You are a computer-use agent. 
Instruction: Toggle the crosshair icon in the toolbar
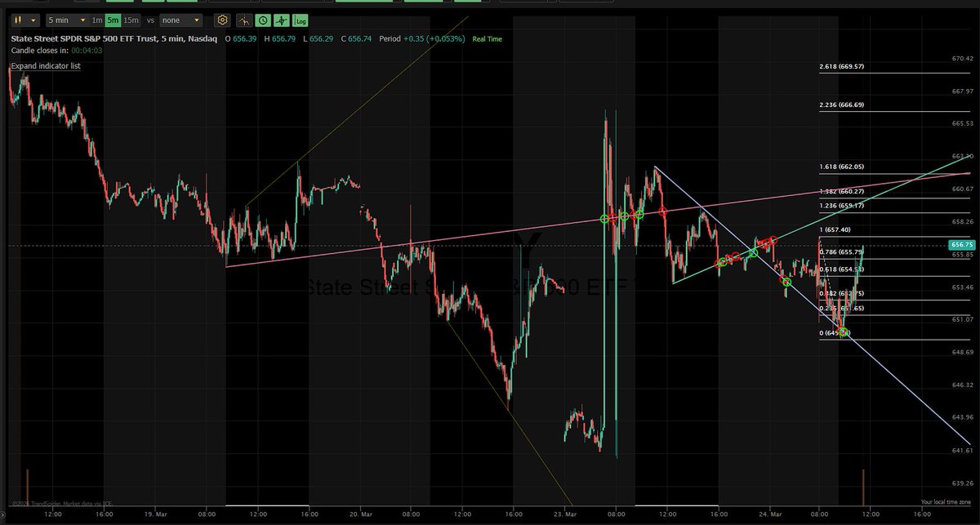click(x=282, y=20)
